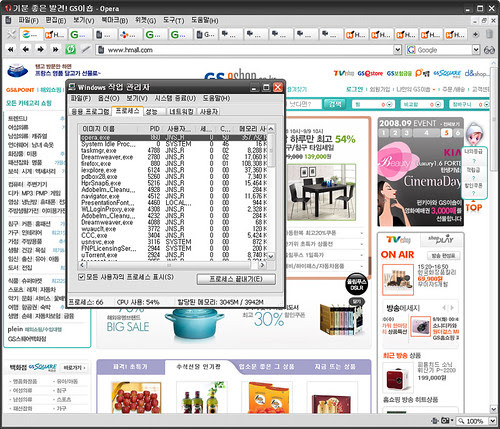Open Task Manager's 시스템 종료(U) menu
Screen dimensions: 500x429
[x=175, y=98]
